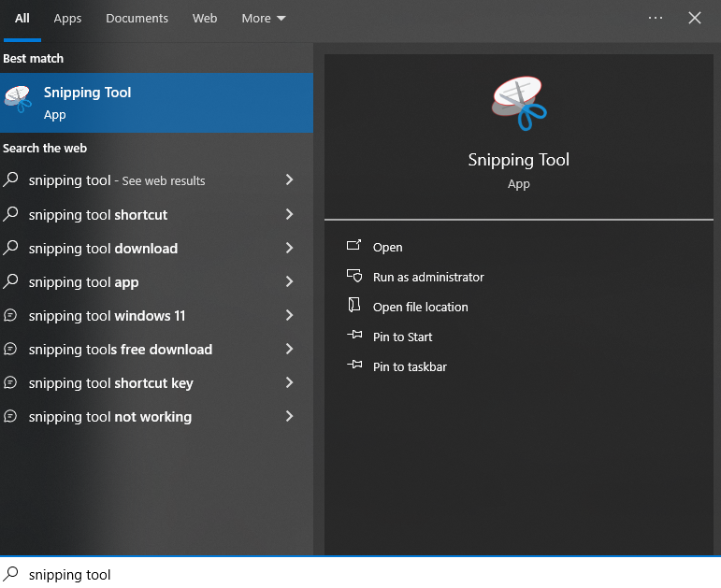Expand arrow for snipping tool download
The height and width of the screenshot is (588, 721).
289,249
